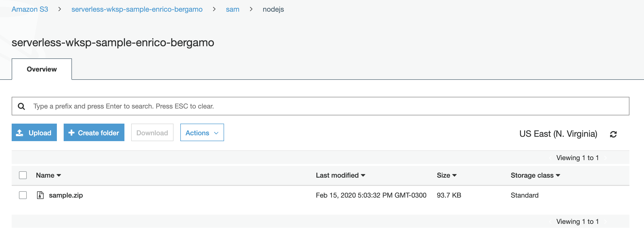Click the refresh icon next to US East

[x=613, y=134]
